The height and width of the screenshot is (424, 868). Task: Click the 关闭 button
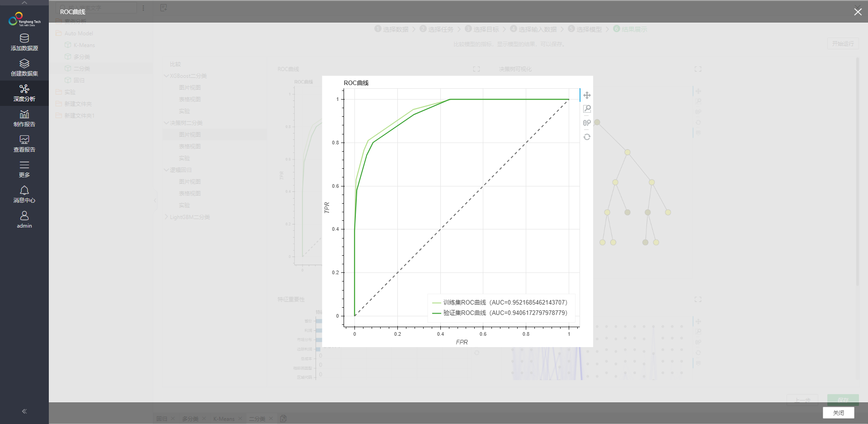tap(838, 413)
